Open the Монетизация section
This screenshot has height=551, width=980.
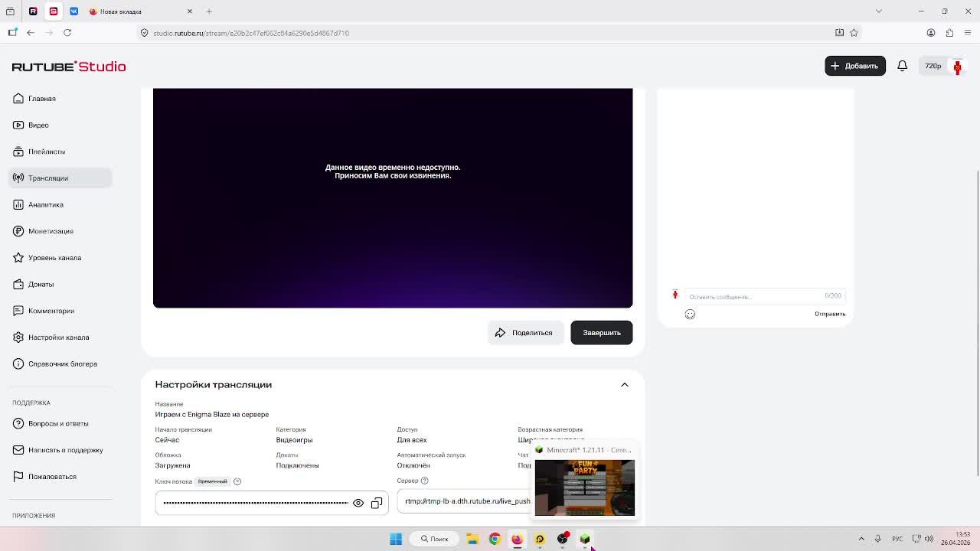coord(51,231)
